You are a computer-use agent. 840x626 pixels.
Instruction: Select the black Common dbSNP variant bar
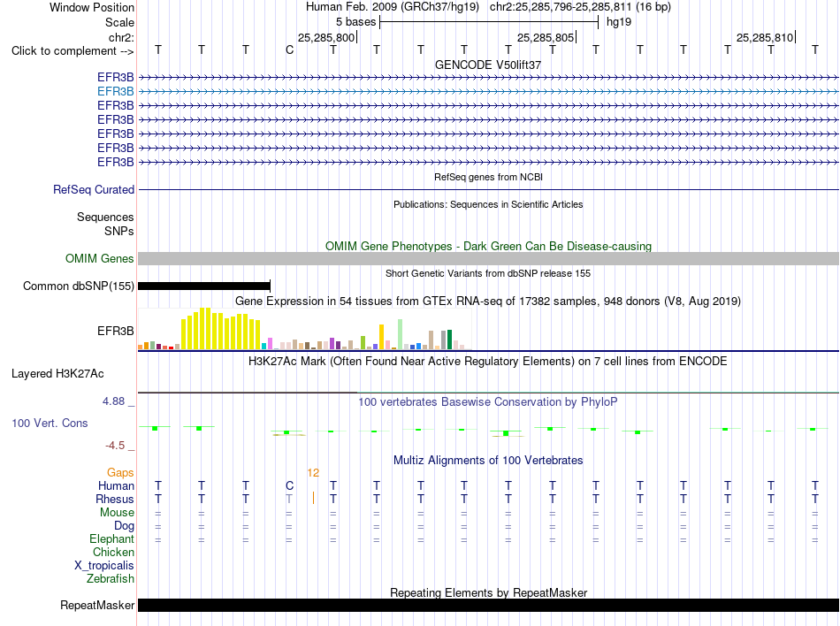[204, 286]
